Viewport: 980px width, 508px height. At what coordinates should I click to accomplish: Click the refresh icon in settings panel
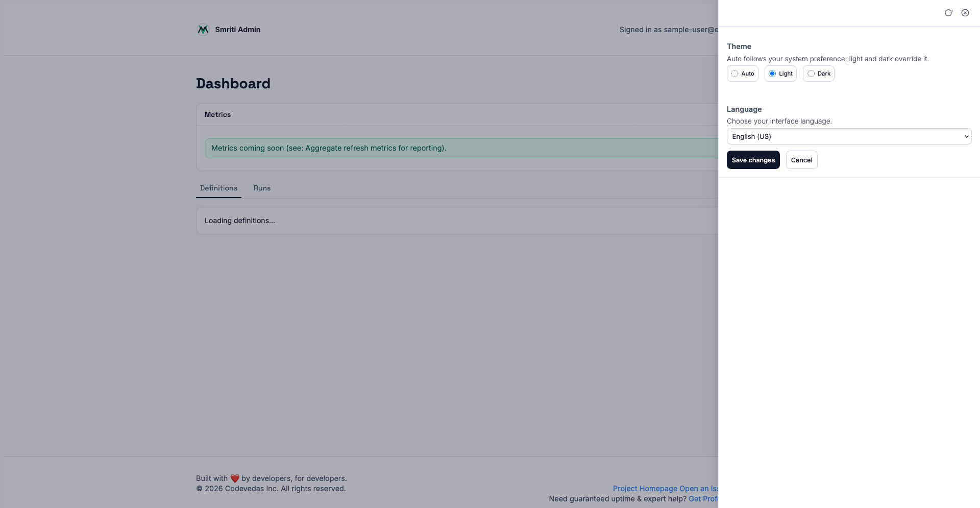click(x=948, y=13)
